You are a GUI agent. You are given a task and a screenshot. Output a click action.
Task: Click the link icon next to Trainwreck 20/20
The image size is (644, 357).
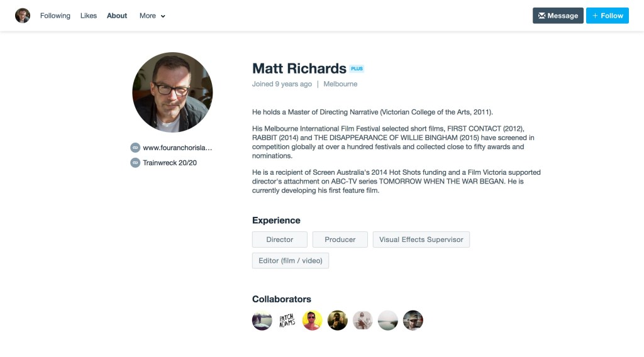pyautogui.click(x=135, y=163)
